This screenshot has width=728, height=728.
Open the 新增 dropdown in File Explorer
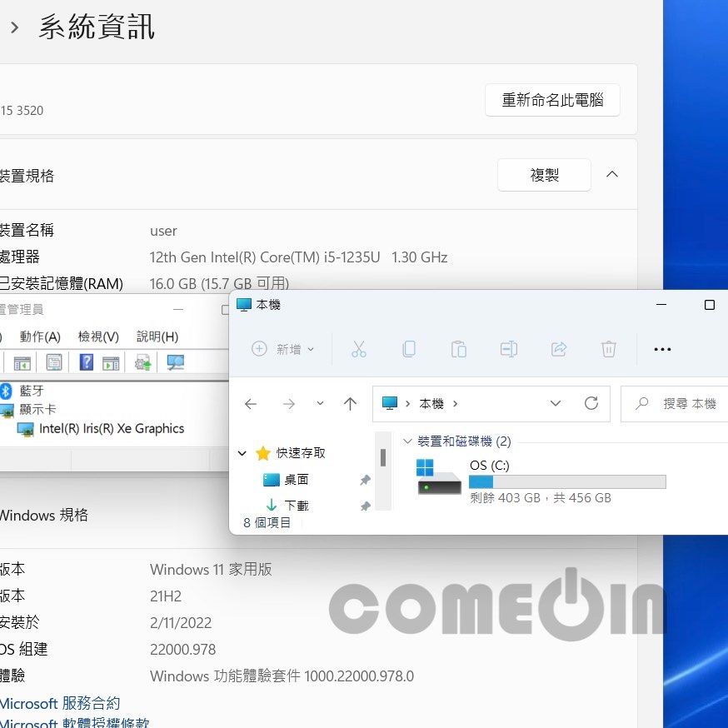(x=282, y=349)
